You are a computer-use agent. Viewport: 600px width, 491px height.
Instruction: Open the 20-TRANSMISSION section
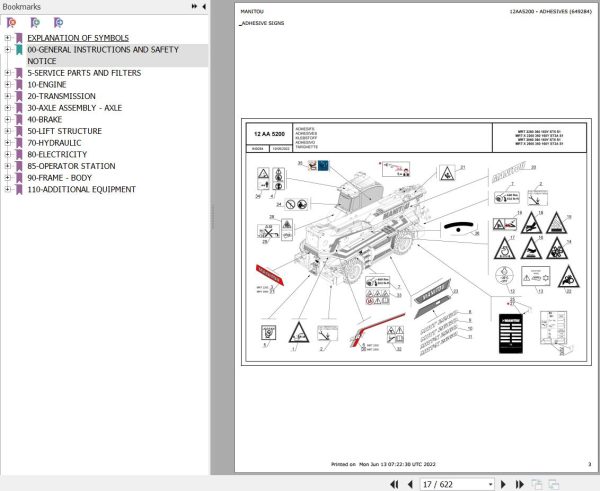point(61,96)
